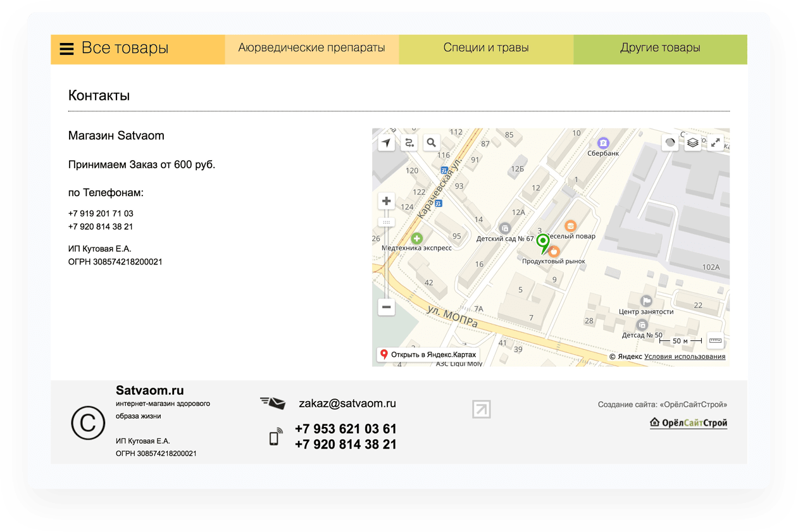Click the contact phone +7 919 201 71 03

[x=101, y=214]
